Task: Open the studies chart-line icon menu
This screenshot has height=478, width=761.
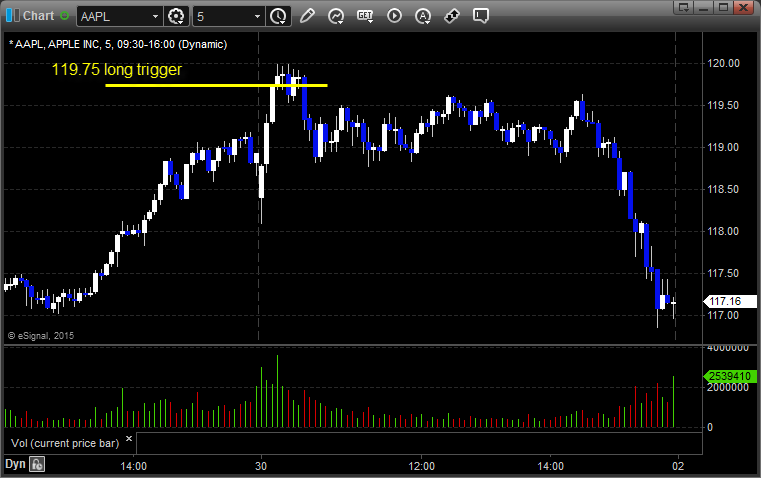Action: 336,16
